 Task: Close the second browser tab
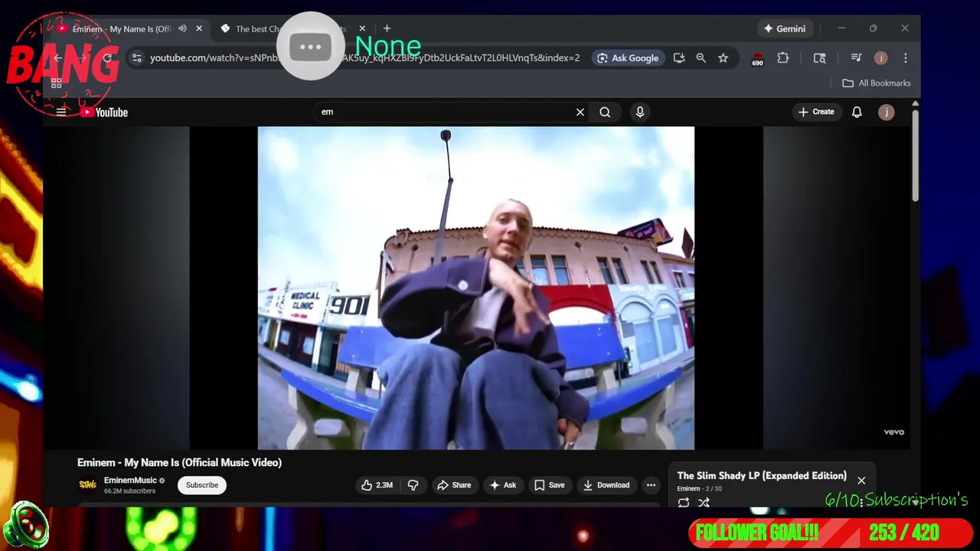pos(362,29)
